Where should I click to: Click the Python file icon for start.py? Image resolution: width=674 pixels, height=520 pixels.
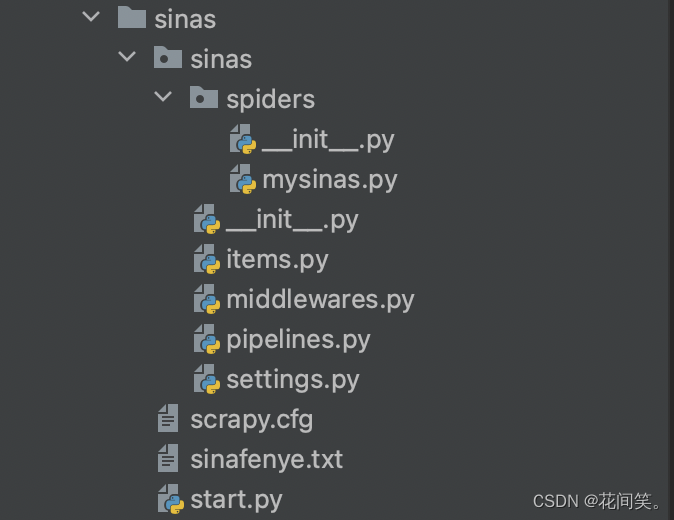pos(171,499)
